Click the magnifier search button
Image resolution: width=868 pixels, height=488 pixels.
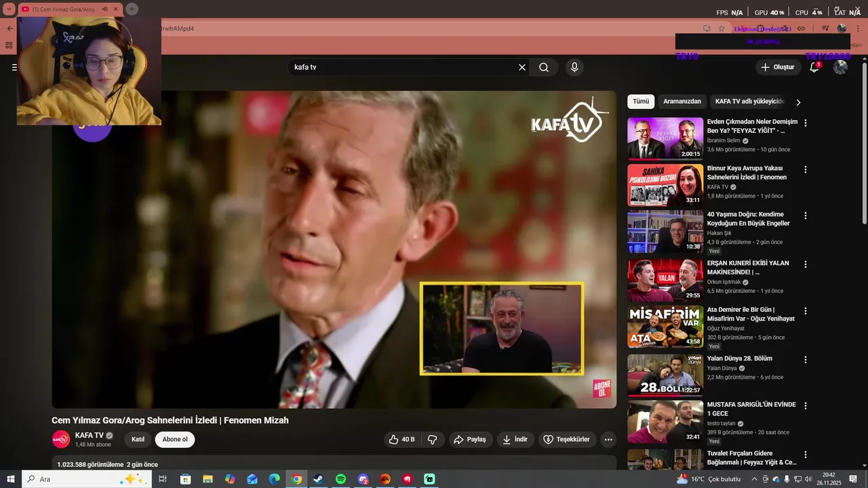[544, 67]
